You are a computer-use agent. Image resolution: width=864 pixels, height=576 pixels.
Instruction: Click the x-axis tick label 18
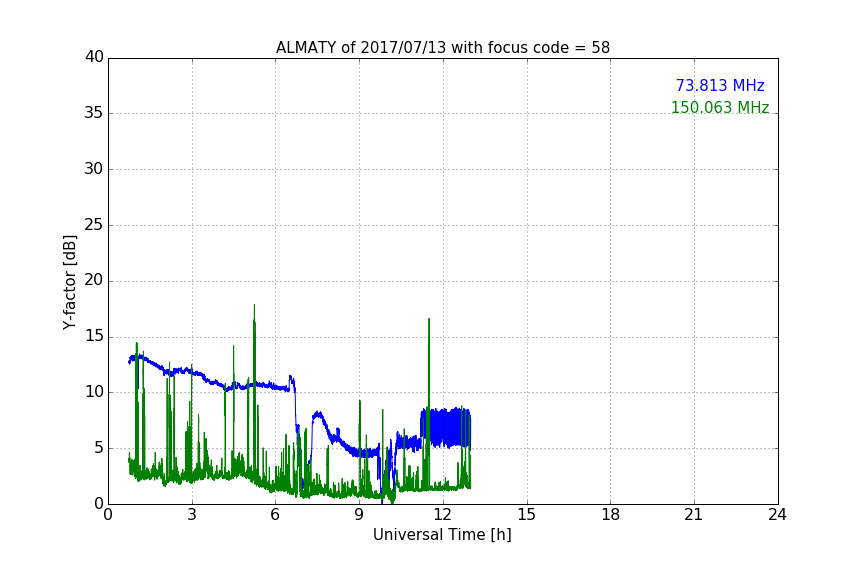[x=611, y=515]
